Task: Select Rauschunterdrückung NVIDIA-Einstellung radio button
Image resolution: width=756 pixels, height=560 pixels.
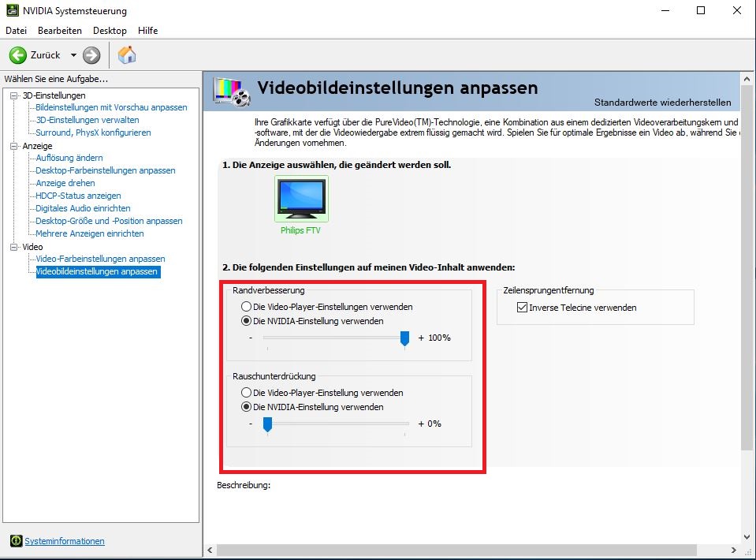Action: tap(247, 407)
